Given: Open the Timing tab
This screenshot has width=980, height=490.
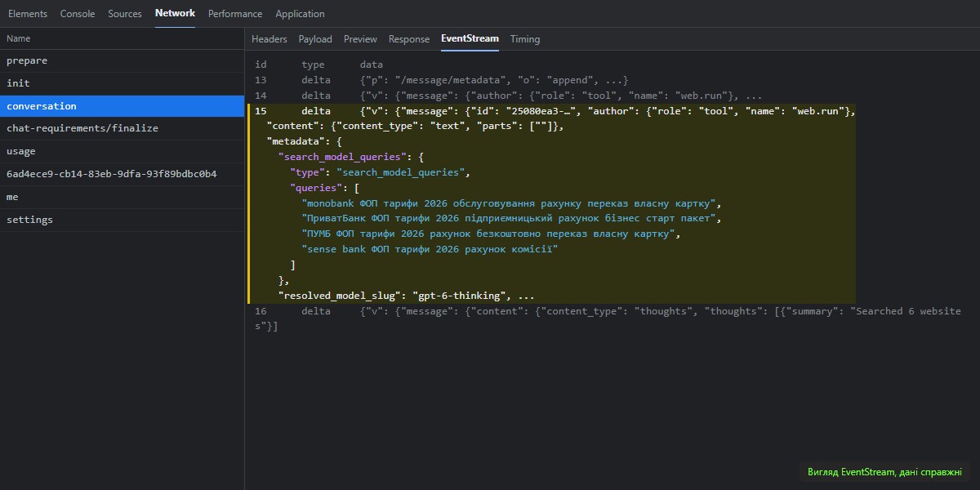Looking at the screenshot, I should click(x=525, y=39).
